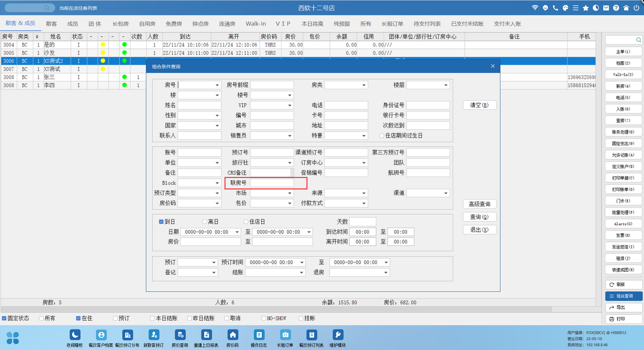The image size is (644, 350).
Task: Launch 重建上日报表 icon
Action: pos(206,335)
